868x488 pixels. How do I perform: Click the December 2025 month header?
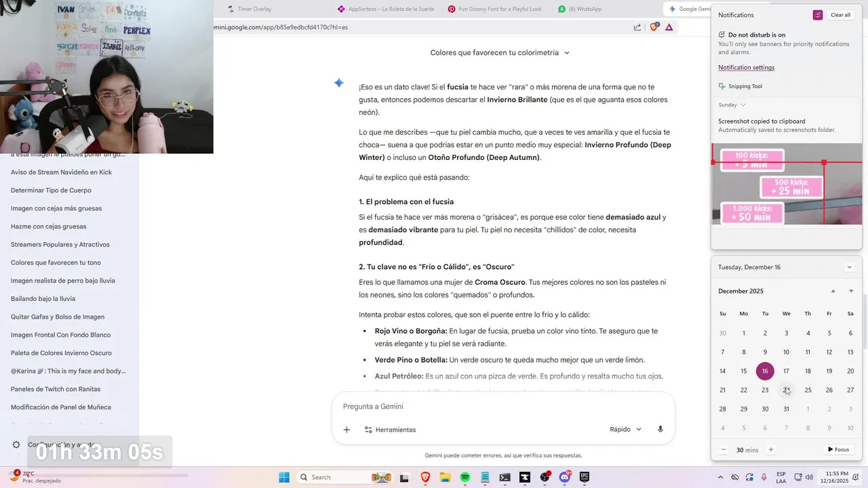point(741,291)
